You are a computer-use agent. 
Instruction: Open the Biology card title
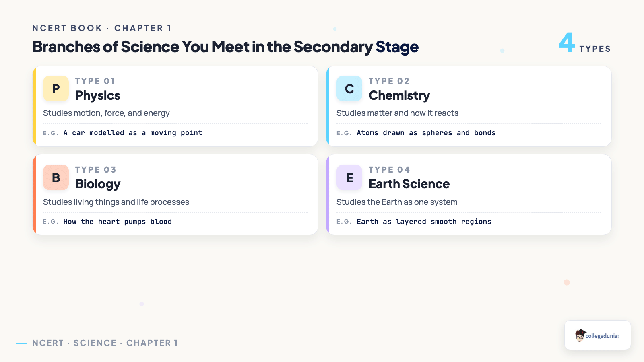[98, 184]
